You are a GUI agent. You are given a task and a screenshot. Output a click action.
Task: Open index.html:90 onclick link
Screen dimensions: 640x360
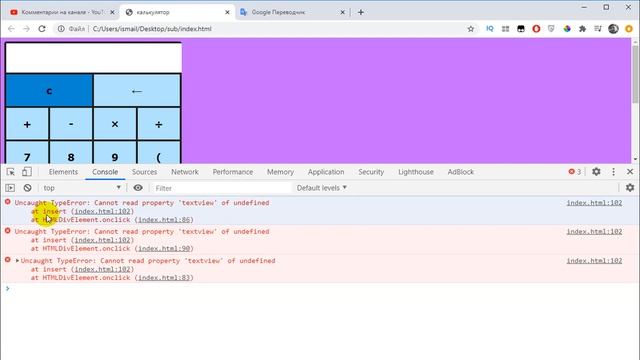[164, 248]
